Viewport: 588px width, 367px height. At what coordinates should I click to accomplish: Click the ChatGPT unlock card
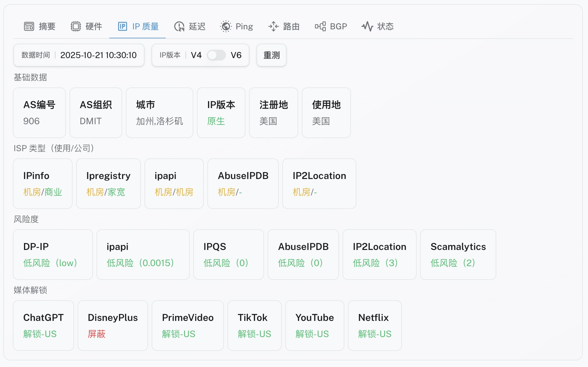(43, 325)
